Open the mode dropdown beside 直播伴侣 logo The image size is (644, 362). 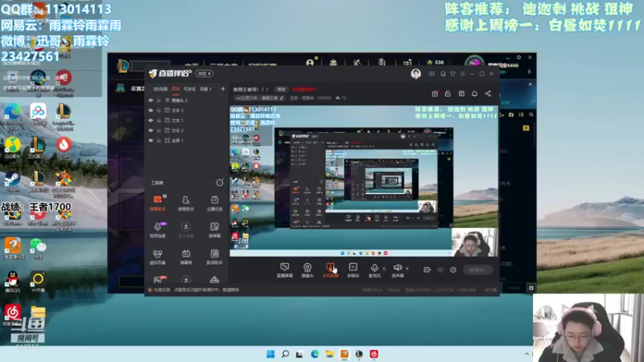[204, 73]
